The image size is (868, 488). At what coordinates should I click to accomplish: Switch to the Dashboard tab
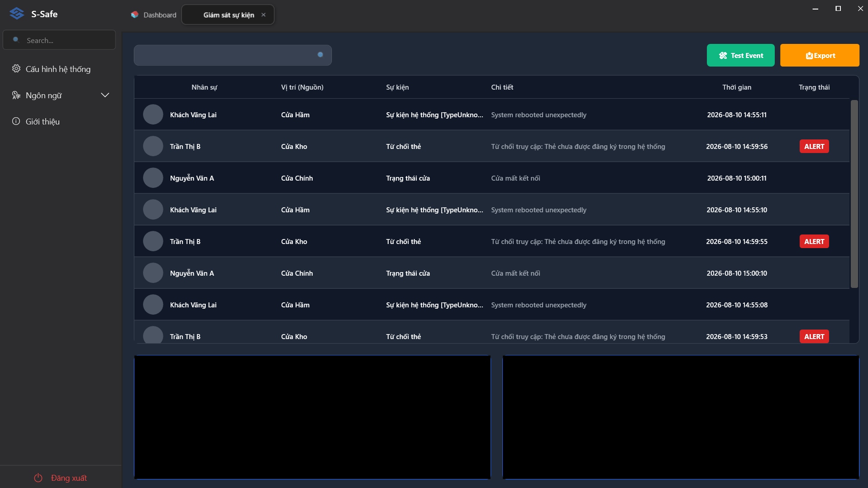[154, 14]
